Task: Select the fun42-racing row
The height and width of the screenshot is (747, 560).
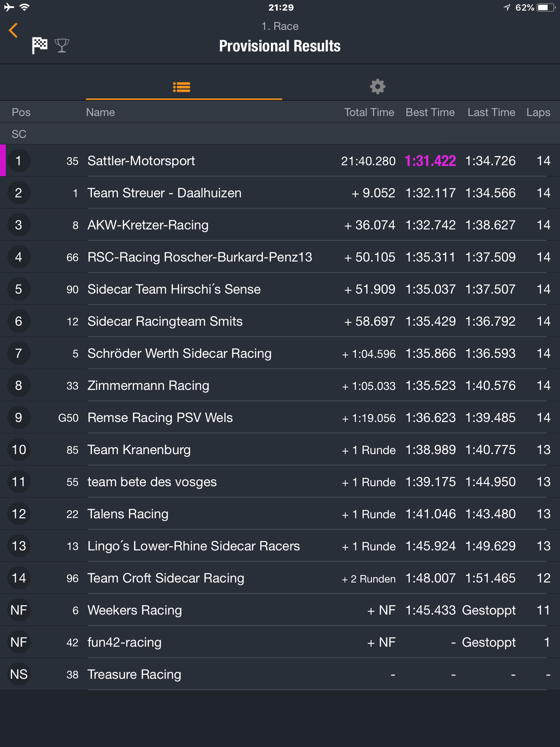Action: 280,642
